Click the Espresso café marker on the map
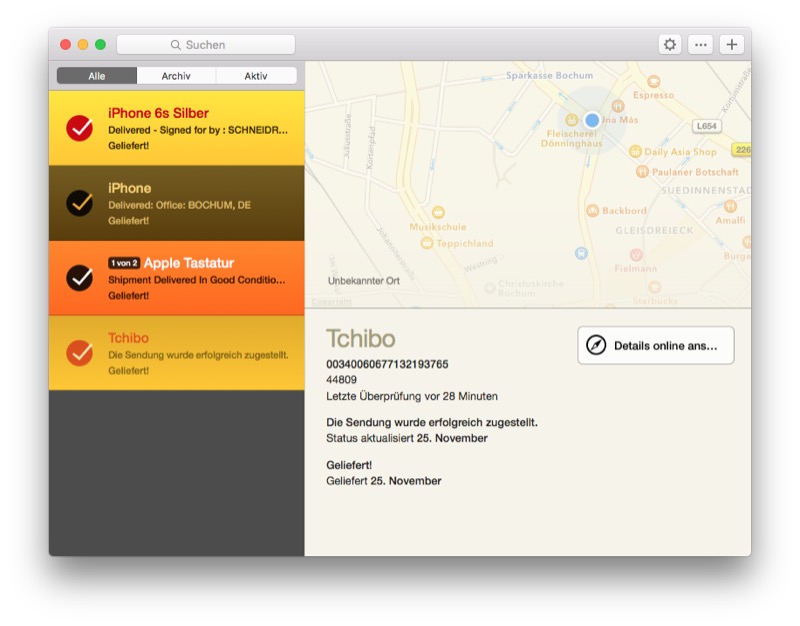This screenshot has width=800, height=626. click(653, 81)
